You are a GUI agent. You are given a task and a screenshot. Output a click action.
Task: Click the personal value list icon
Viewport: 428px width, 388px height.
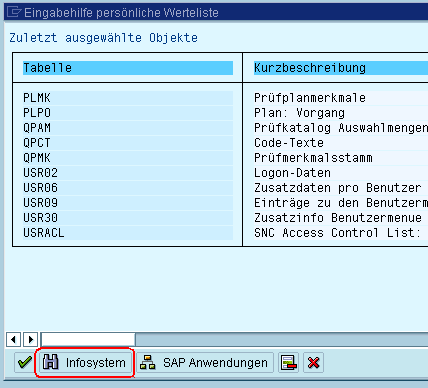point(289,363)
